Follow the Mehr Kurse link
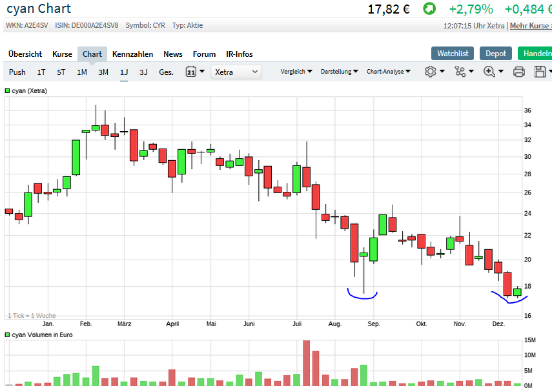The image size is (552, 392). pyautogui.click(x=531, y=26)
